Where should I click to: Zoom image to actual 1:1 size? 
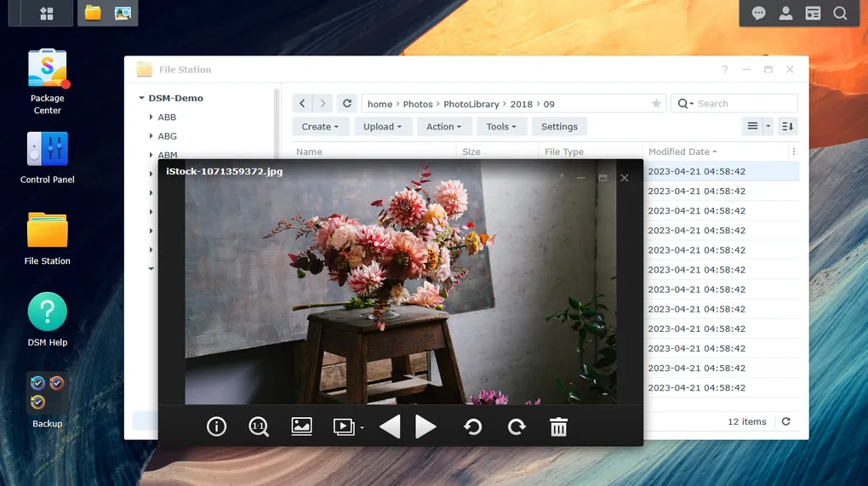tap(259, 426)
